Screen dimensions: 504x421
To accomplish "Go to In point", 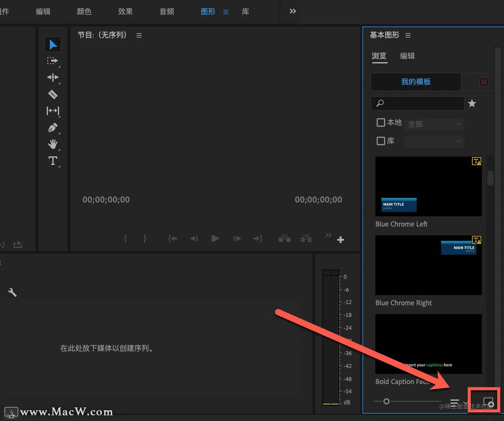I will (173, 238).
